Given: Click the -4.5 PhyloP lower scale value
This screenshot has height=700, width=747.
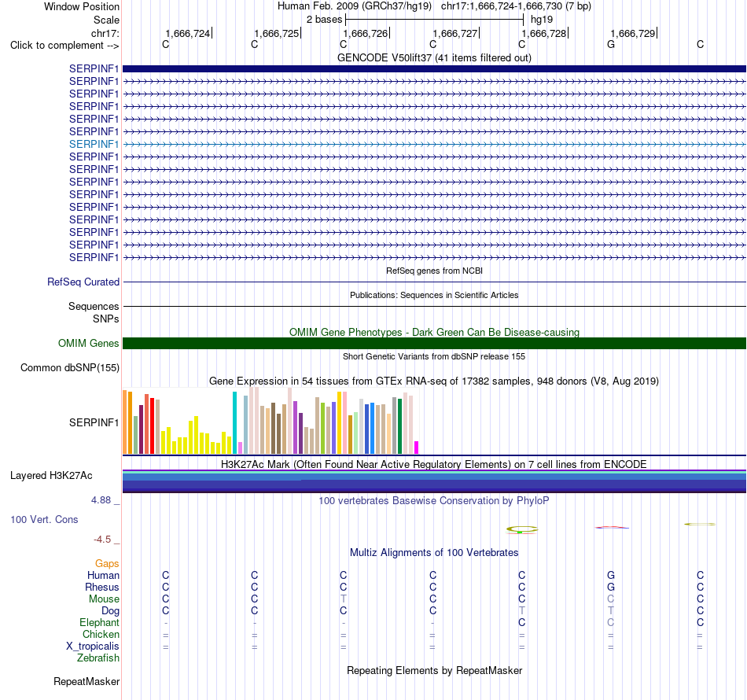Looking at the screenshot, I should pyautogui.click(x=102, y=540).
